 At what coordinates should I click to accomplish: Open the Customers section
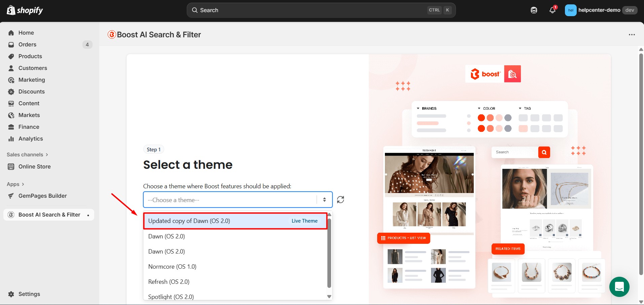(33, 68)
